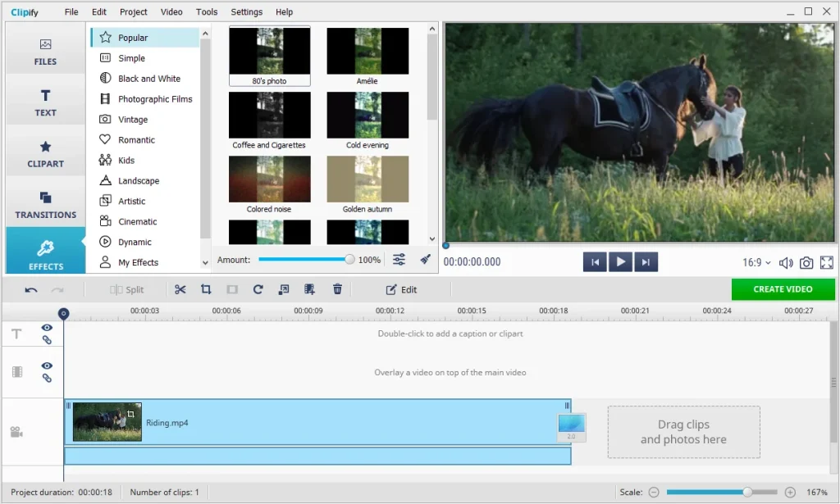Increase timeline scale with plus button
The height and width of the screenshot is (504, 840).
point(790,493)
